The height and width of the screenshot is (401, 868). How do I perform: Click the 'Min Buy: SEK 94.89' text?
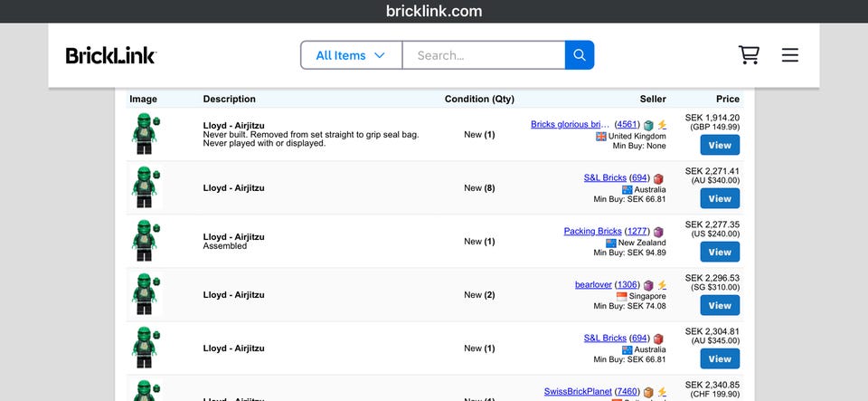(x=630, y=253)
